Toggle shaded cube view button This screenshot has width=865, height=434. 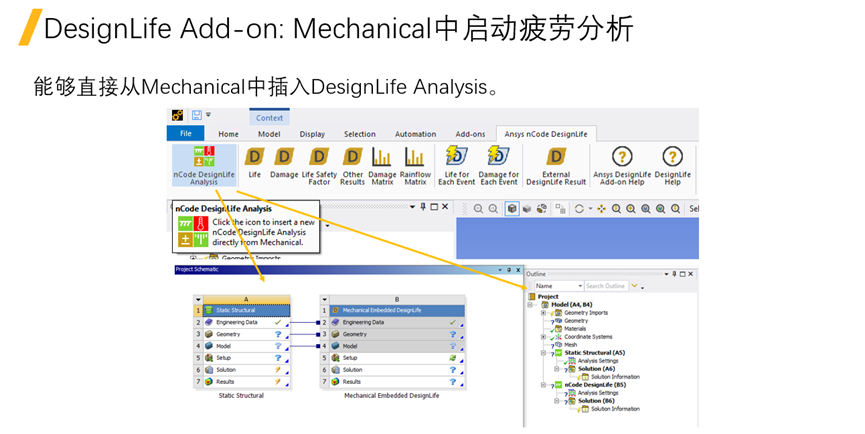pyautogui.click(x=512, y=208)
